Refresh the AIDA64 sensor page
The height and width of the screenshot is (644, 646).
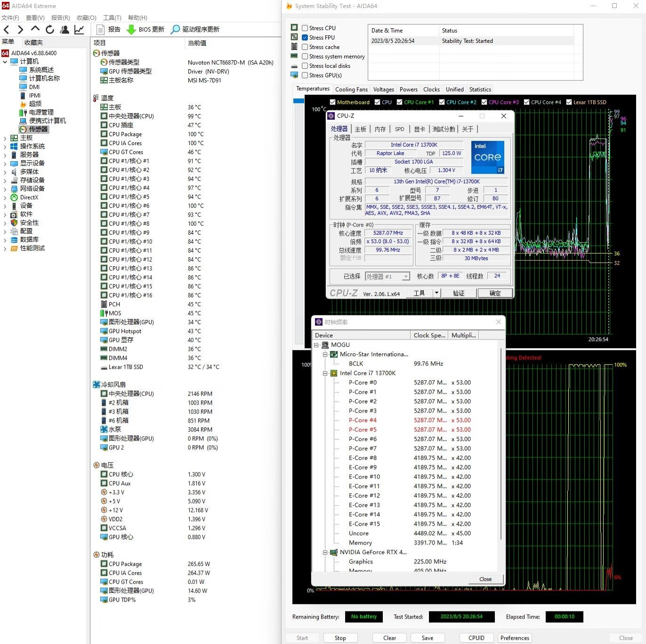click(50, 29)
